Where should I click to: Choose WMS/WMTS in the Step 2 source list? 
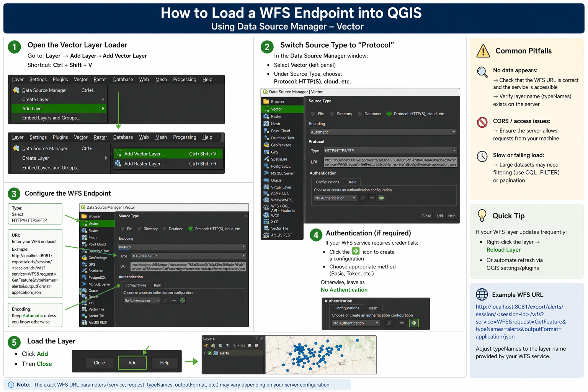(282, 200)
